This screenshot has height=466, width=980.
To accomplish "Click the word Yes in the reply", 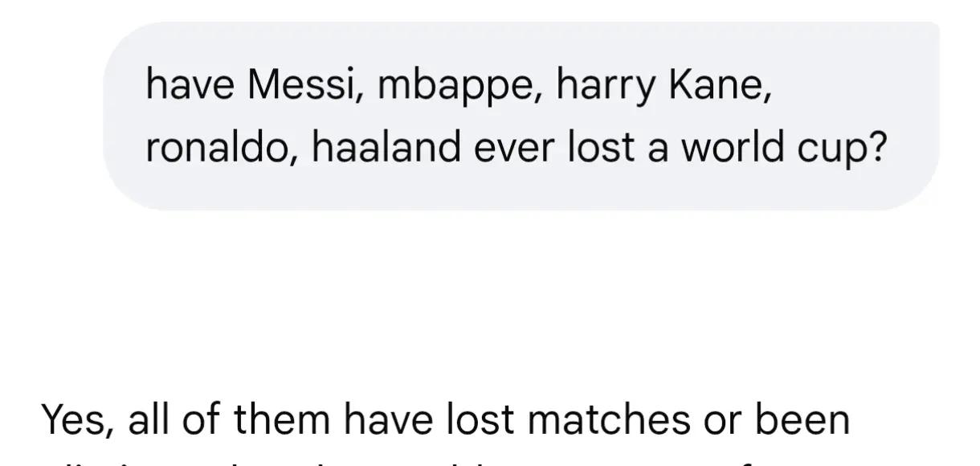I will point(76,421).
